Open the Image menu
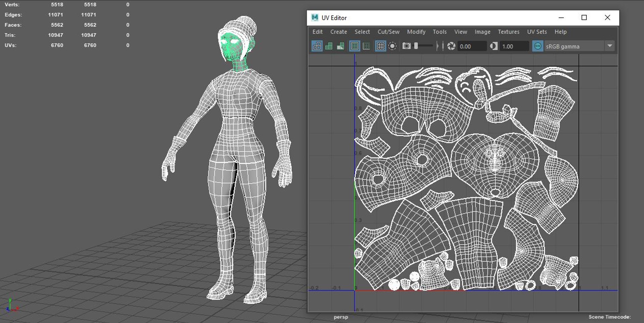644x323 pixels. tap(482, 32)
